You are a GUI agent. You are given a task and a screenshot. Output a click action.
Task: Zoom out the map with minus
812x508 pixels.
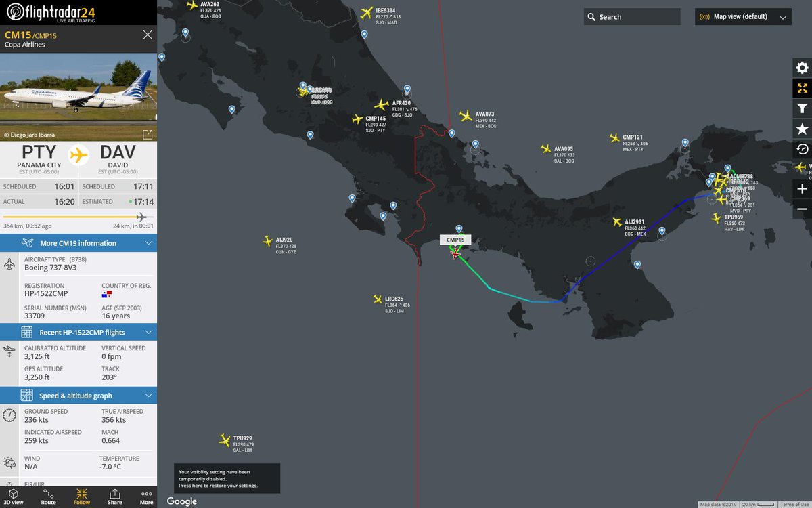(802, 209)
